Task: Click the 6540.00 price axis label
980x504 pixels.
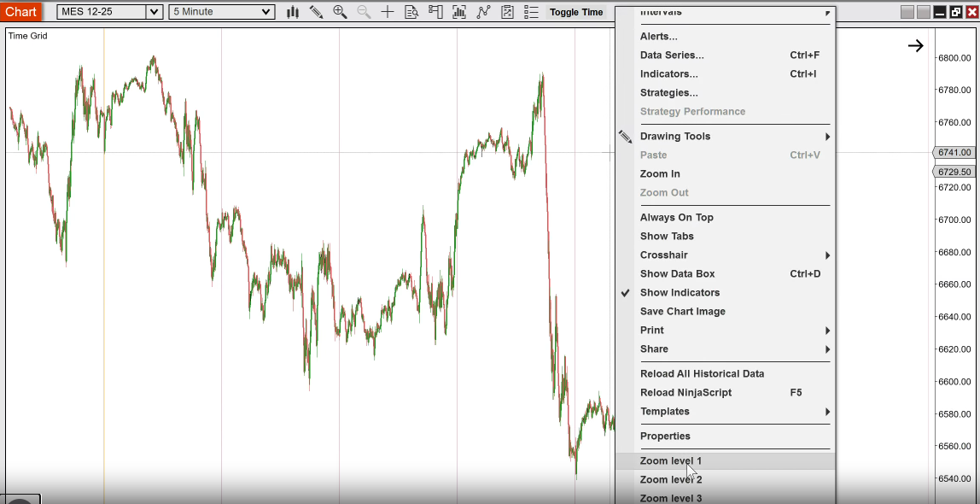Action: pos(954,479)
